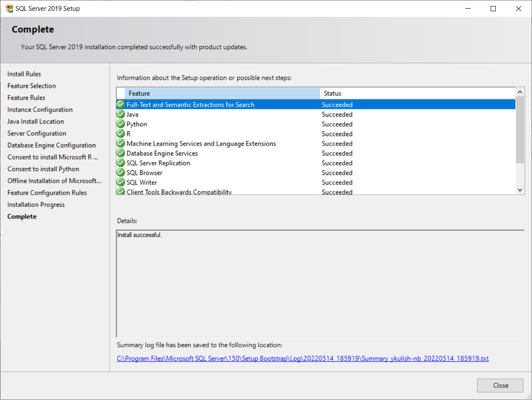532x400 pixels.
Task: Select the SQL Server Replication row
Action: 316,163
